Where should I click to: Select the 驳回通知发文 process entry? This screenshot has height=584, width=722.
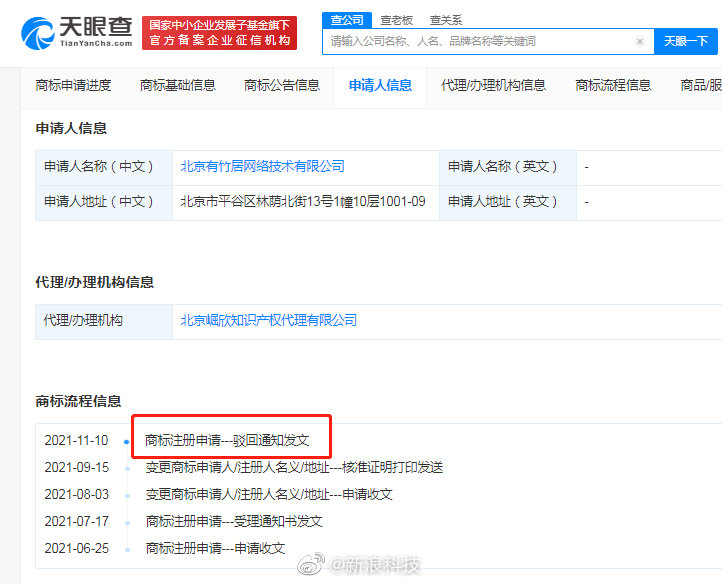pos(227,440)
